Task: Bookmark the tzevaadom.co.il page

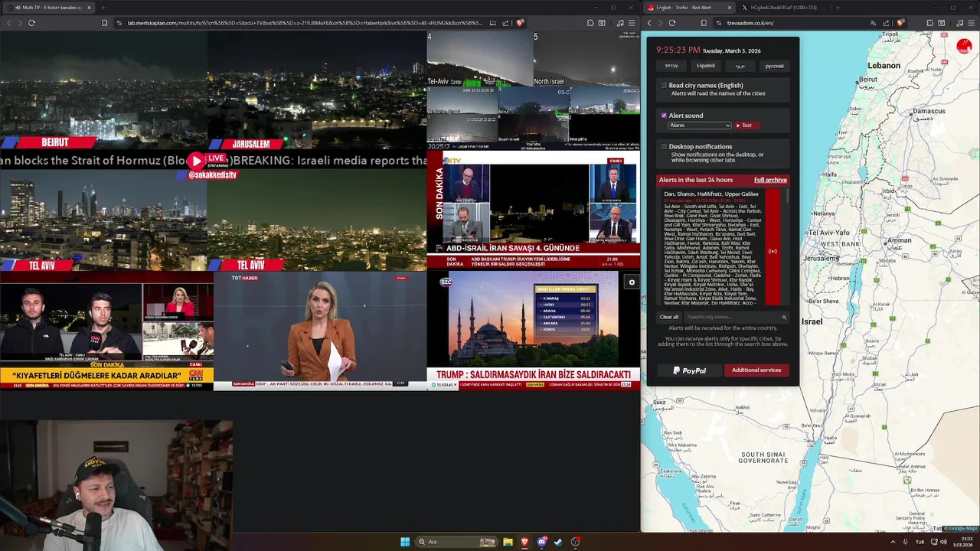Action: [x=704, y=23]
